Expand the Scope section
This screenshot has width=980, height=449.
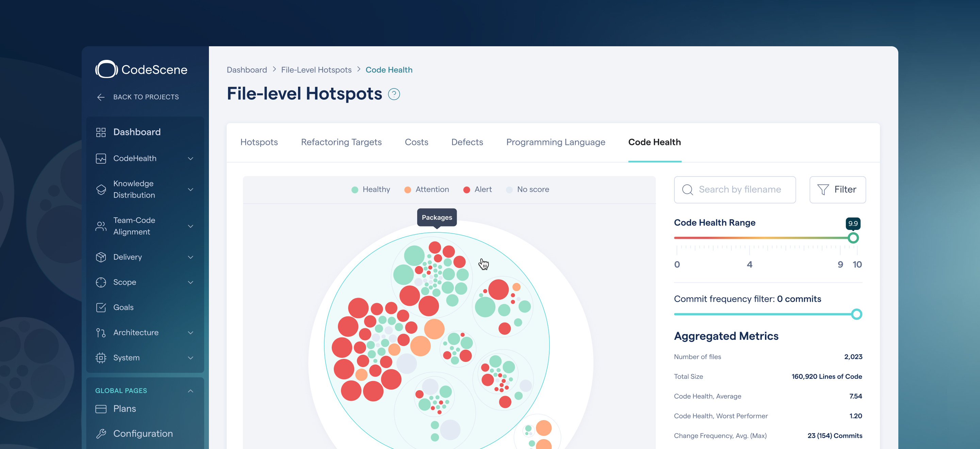click(190, 282)
